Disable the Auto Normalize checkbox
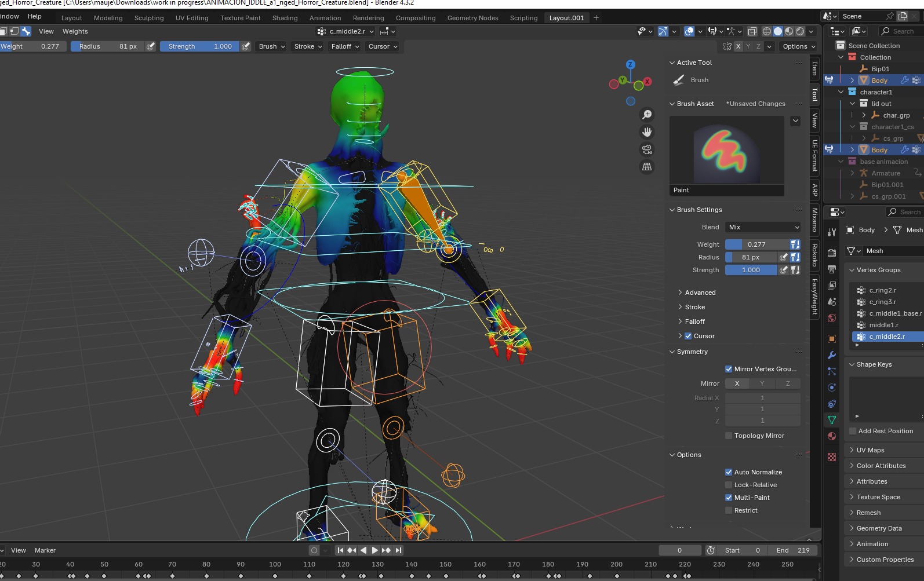 (x=729, y=472)
